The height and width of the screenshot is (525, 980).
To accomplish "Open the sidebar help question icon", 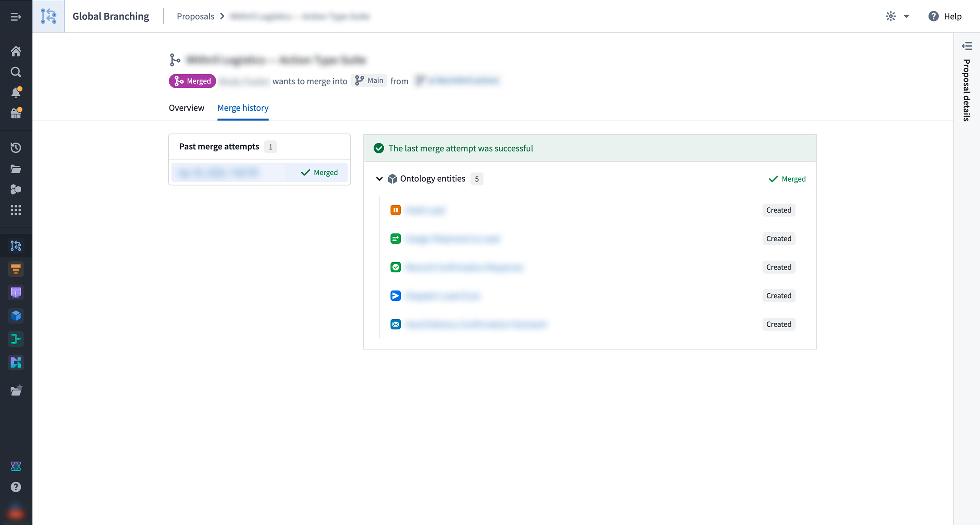I will coord(16,487).
